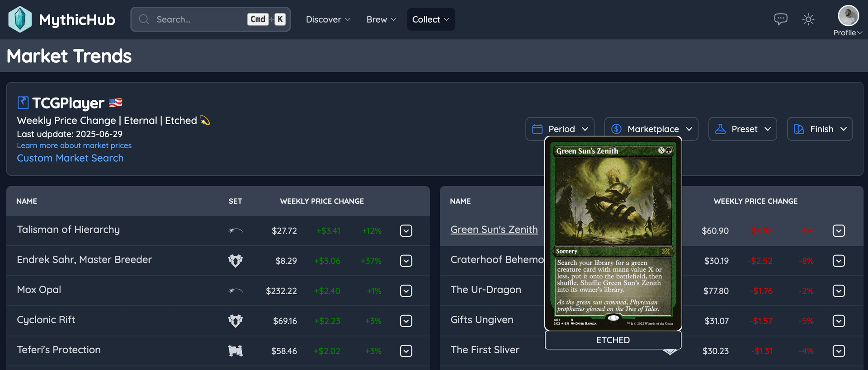Expand the Teferi's Protection row
Viewport: 868px width, 370px height.
coord(406,351)
